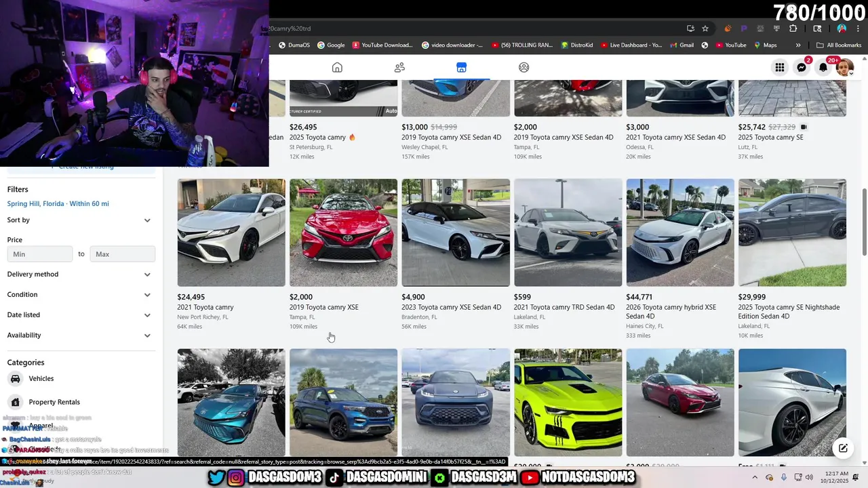
Task: Open DumaOS bookmark
Action: pos(294,45)
